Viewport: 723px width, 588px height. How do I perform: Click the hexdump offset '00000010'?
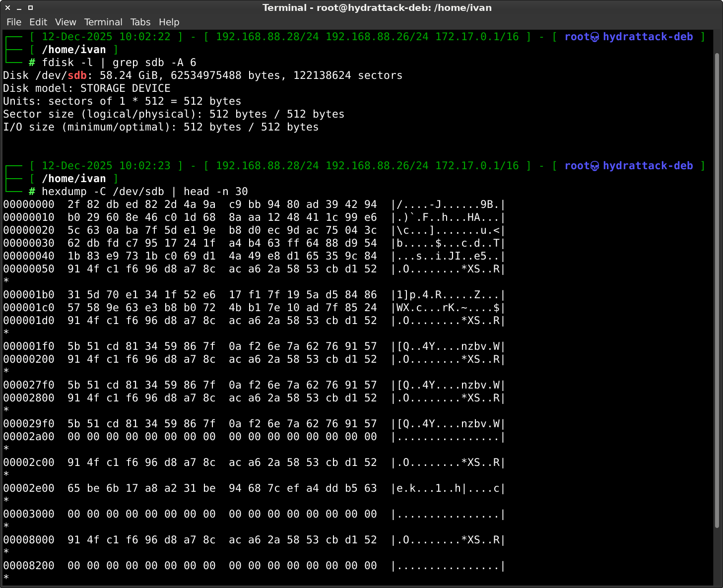pyautogui.click(x=29, y=217)
